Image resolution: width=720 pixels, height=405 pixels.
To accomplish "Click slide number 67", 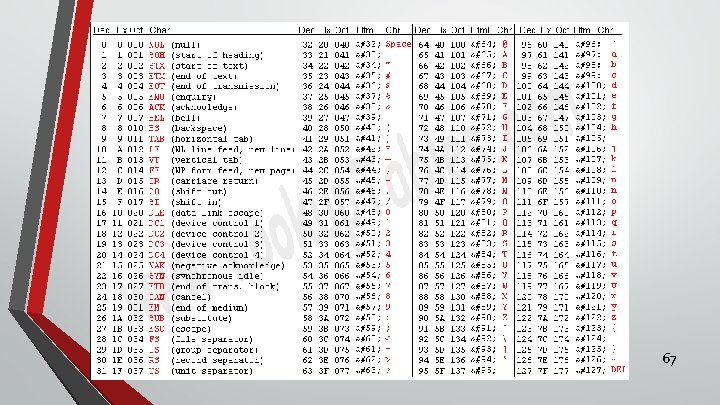I will [669, 359].
